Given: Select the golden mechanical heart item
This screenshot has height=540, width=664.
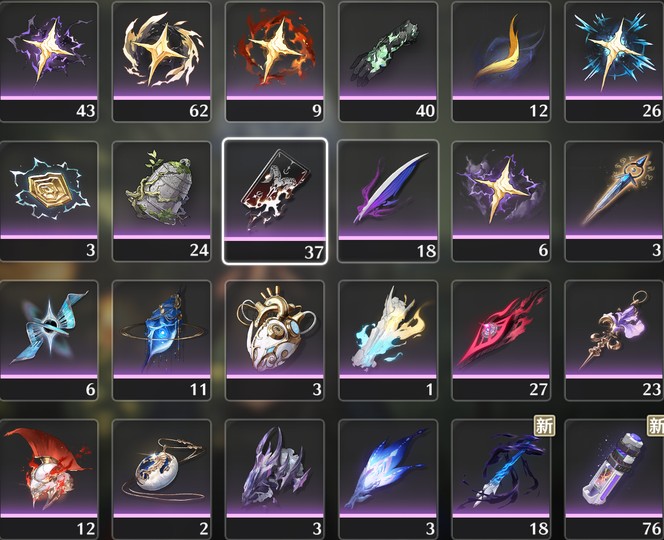Looking at the screenshot, I should [x=275, y=340].
